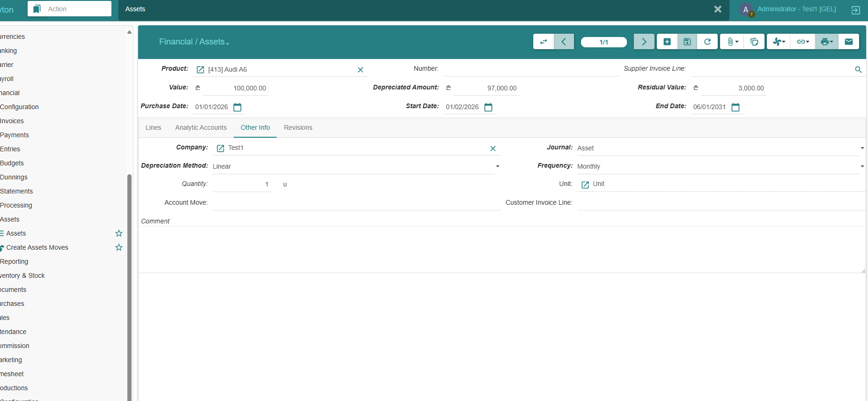Click into the Comment text area
868x401 pixels.
501,249
